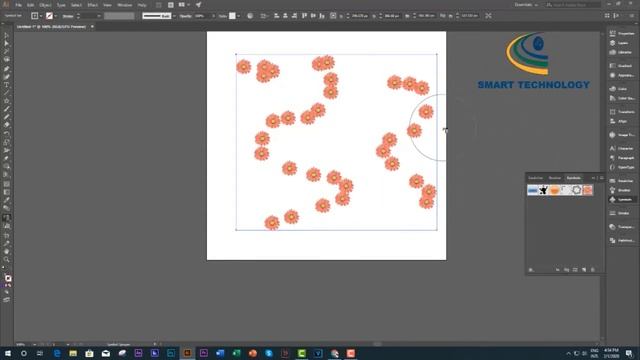This screenshot has width=640, height=360.
Task: Open the Symbols panel flyout menu
Action: tap(602, 178)
